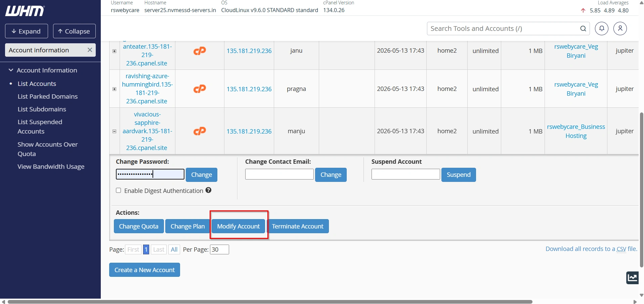Click Terminate Account button
Viewport: 644px width, 304px height.
298,226
